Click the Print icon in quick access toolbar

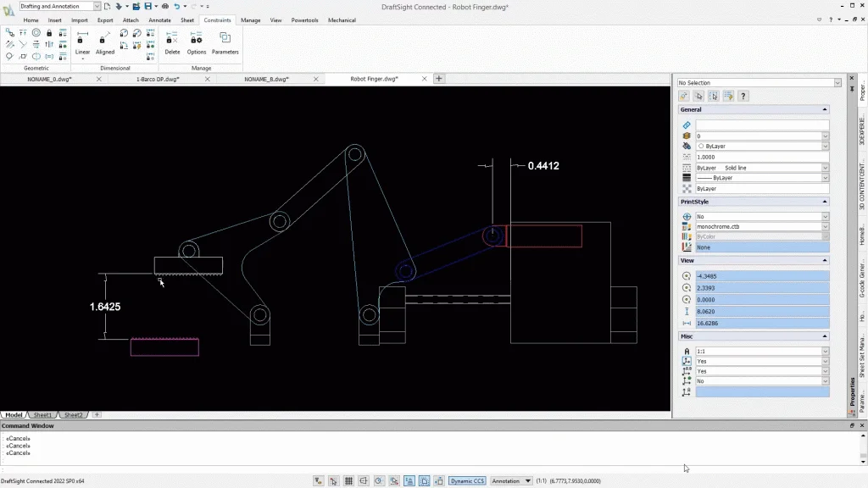164,6
